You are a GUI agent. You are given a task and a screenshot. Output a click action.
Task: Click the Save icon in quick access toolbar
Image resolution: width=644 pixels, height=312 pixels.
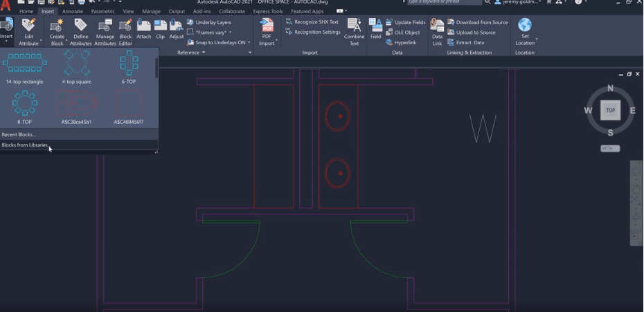pos(41,2)
